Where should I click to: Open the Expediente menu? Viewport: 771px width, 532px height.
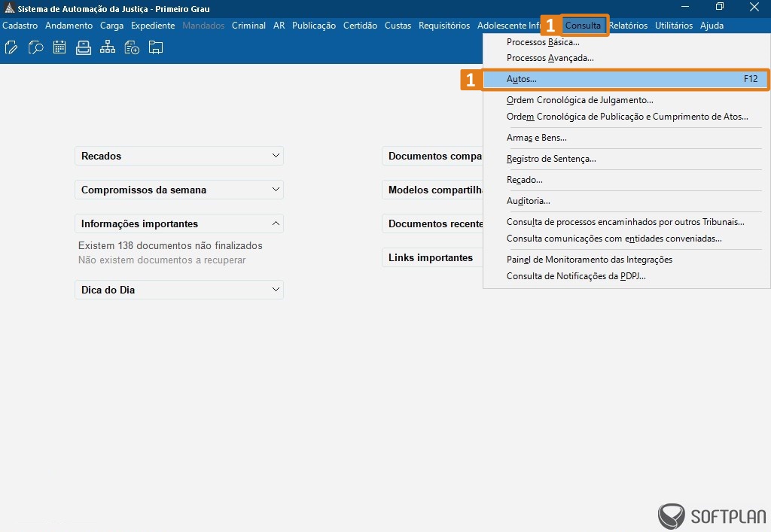tap(153, 26)
